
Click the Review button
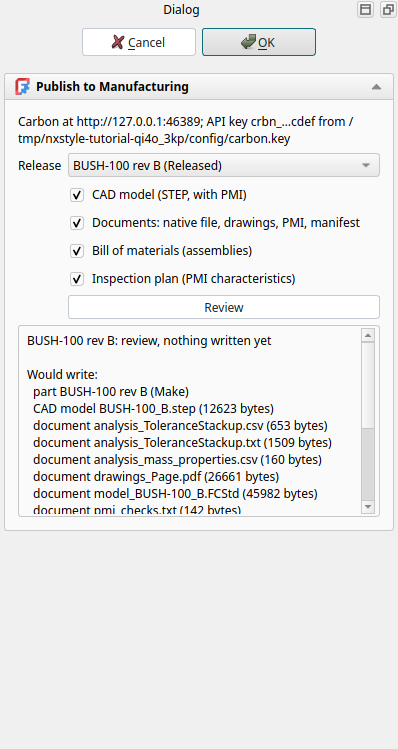click(x=224, y=307)
